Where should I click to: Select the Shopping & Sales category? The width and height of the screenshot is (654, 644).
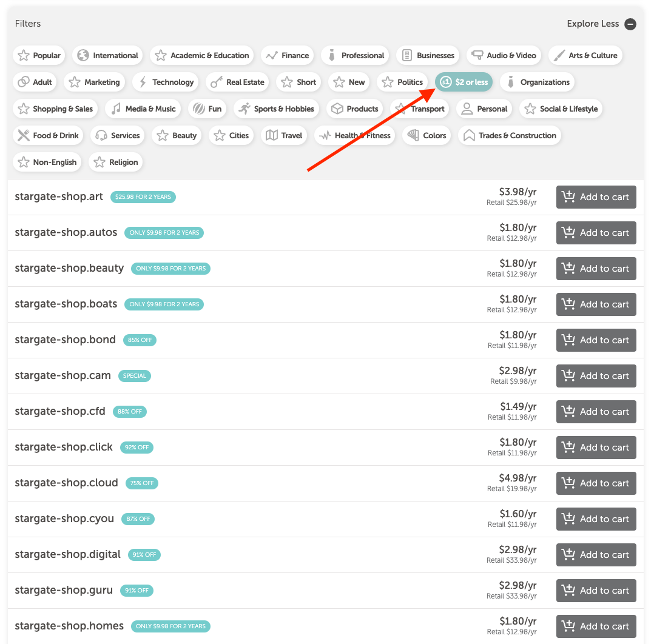click(x=56, y=109)
